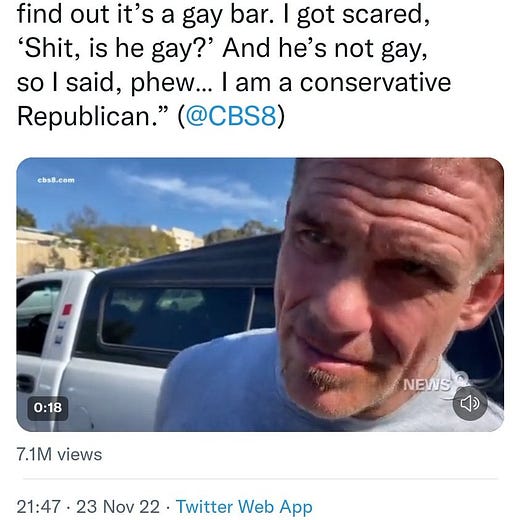Image resolution: width=520 pixels, height=520 pixels.
Task: Click the line starting 'Shit, is he gay?'
Action: tap(222, 49)
